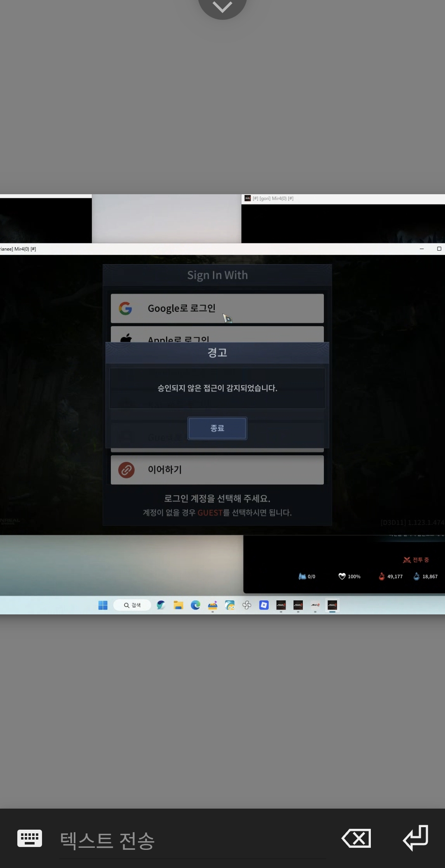Open the Windows Start menu
The height and width of the screenshot is (868, 445).
pos(103,605)
